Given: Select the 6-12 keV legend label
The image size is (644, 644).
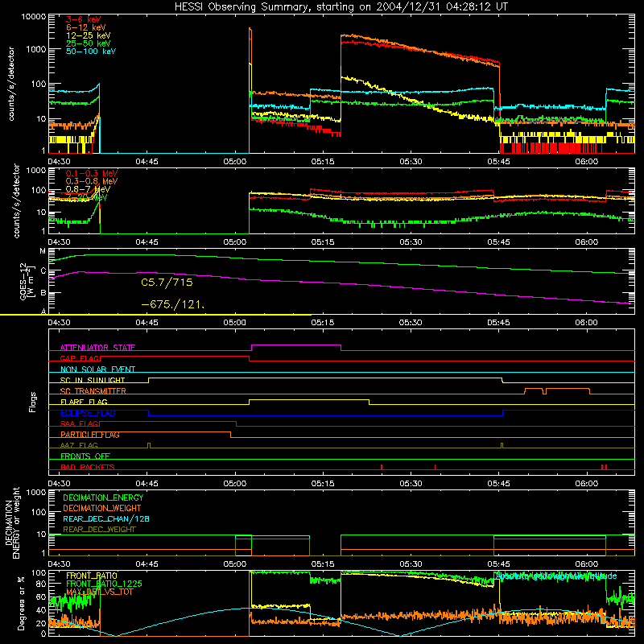Looking at the screenshot, I should coord(85,27).
